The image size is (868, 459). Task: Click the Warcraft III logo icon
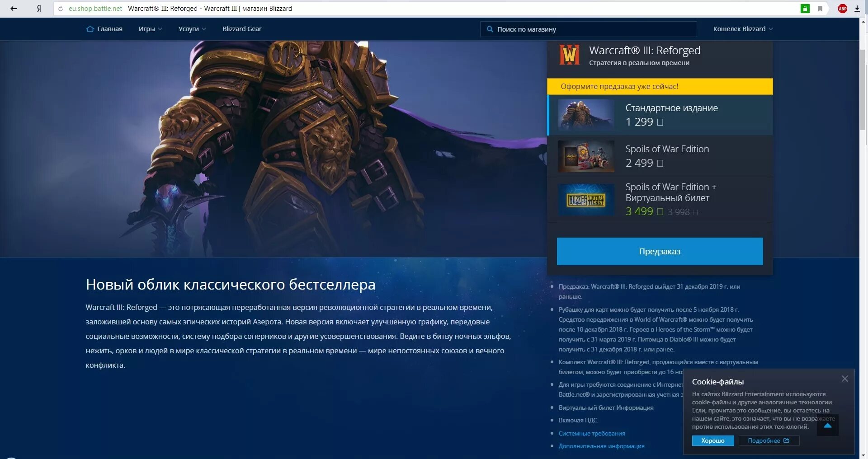pyautogui.click(x=569, y=55)
